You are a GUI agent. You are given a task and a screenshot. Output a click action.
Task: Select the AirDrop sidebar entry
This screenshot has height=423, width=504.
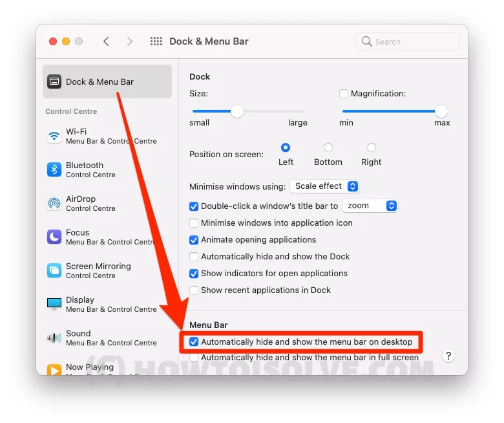107,203
